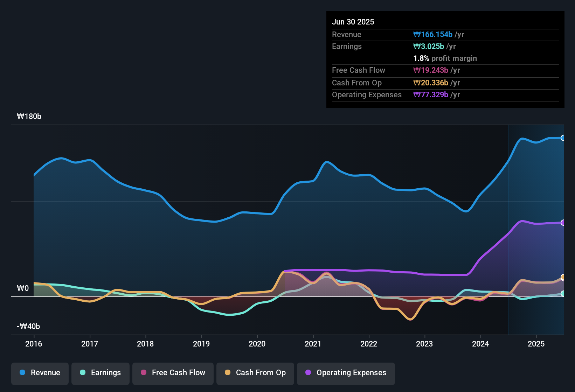575x392 pixels.
Task: Click the 2021 label on the time axis
Action: click(313, 344)
